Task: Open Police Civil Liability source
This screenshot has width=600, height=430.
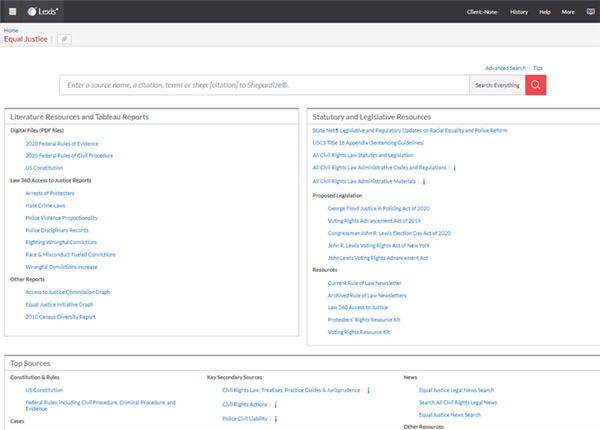Action: tap(245, 419)
